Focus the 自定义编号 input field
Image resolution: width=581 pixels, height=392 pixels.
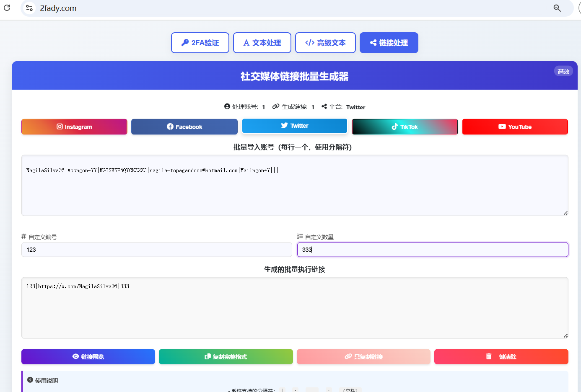coord(156,250)
